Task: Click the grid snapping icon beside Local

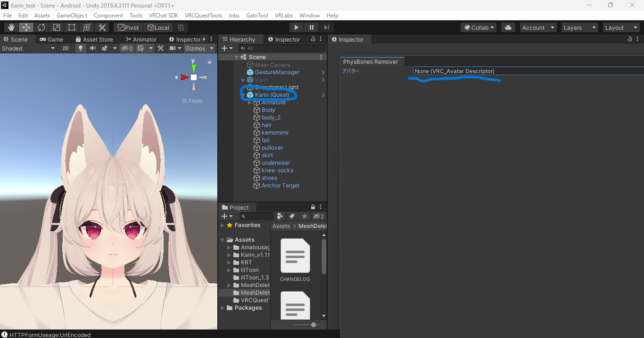Action: [x=181, y=27]
